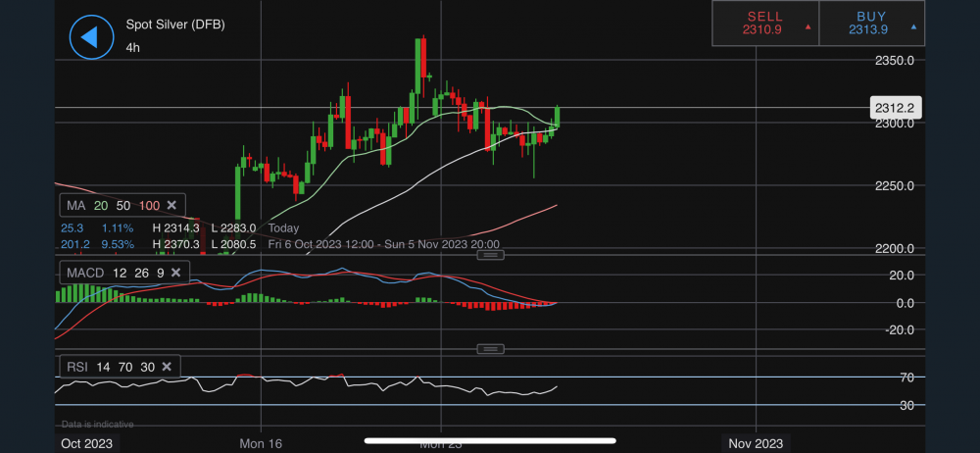Click the blue arrow in BUY box
This screenshot has height=453, width=980.
913,27
